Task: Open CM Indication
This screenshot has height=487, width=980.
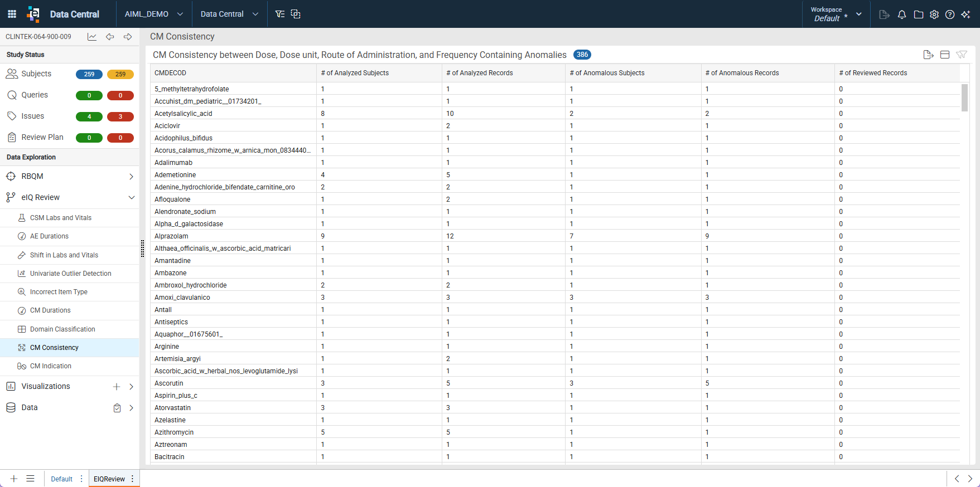Action: pos(69,366)
